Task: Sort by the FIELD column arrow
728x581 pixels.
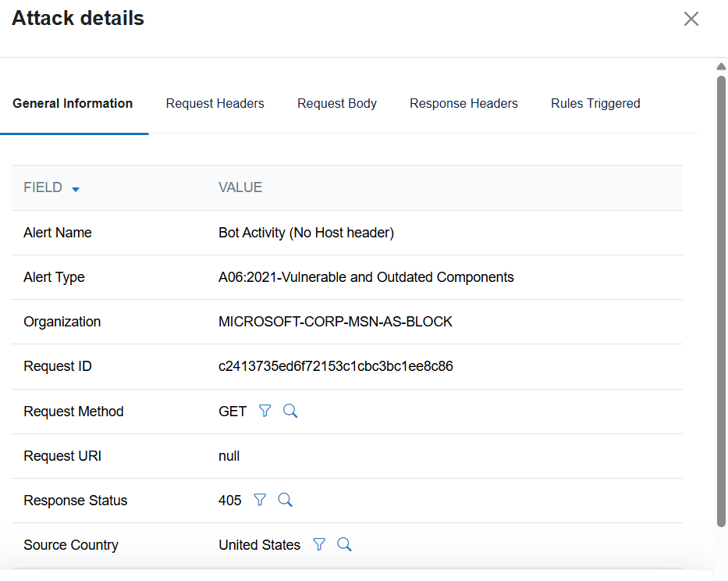Action: [76, 189]
